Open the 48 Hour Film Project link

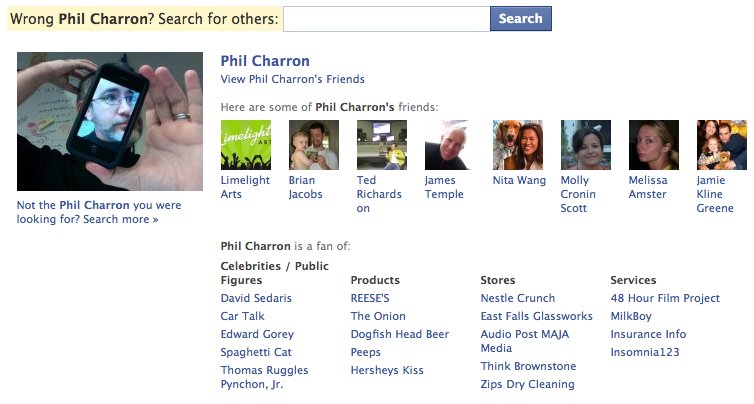pyautogui.click(x=665, y=298)
